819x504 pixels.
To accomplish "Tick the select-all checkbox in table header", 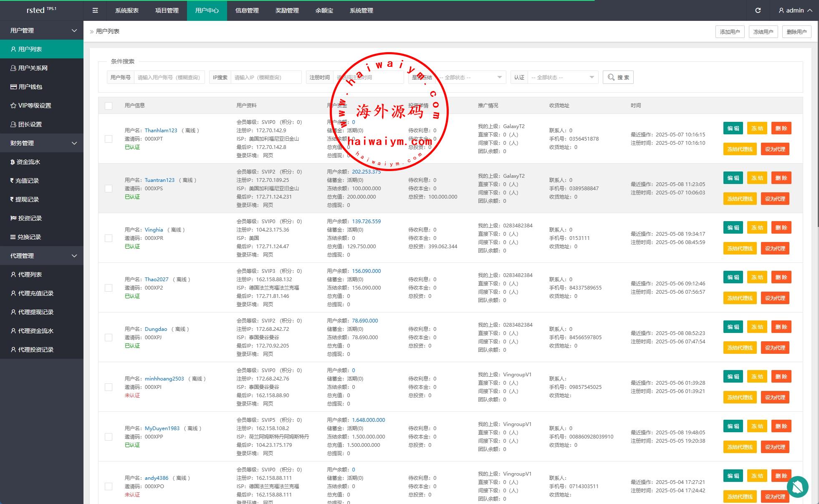I will [x=109, y=106].
